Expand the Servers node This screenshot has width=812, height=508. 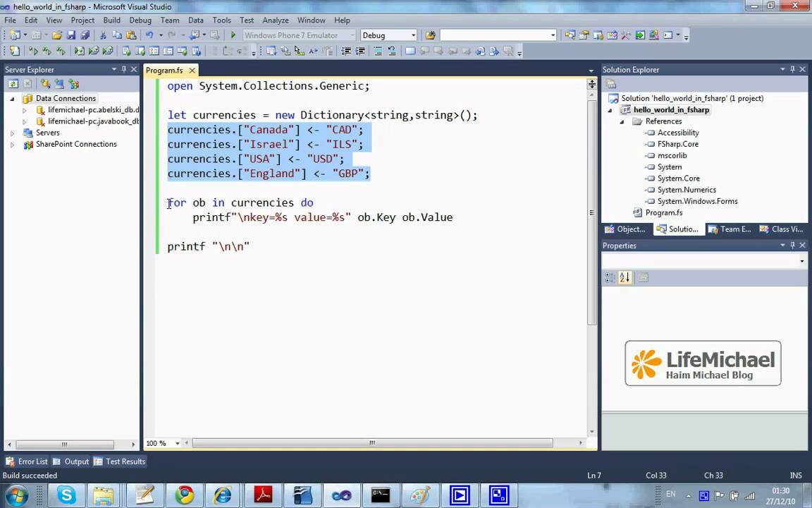click(x=13, y=133)
